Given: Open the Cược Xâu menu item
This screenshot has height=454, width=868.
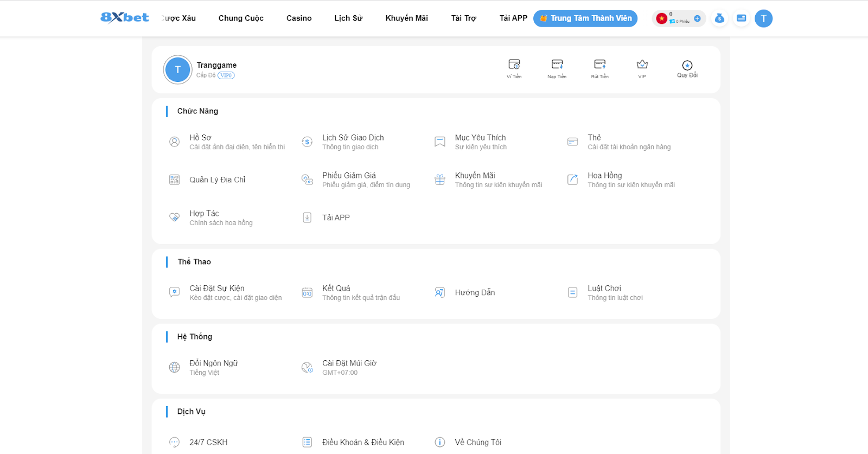Looking at the screenshot, I should pyautogui.click(x=178, y=18).
